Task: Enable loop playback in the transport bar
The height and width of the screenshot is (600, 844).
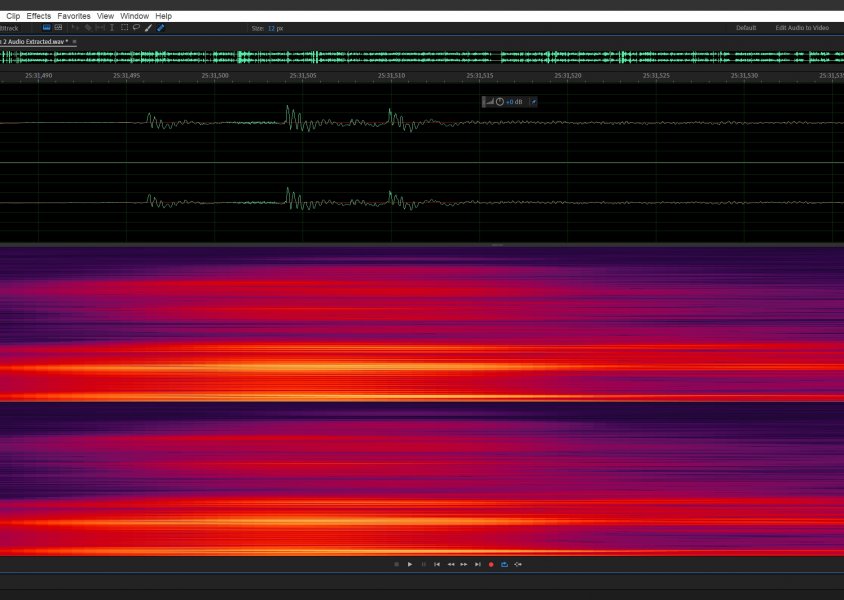Action: point(503,564)
